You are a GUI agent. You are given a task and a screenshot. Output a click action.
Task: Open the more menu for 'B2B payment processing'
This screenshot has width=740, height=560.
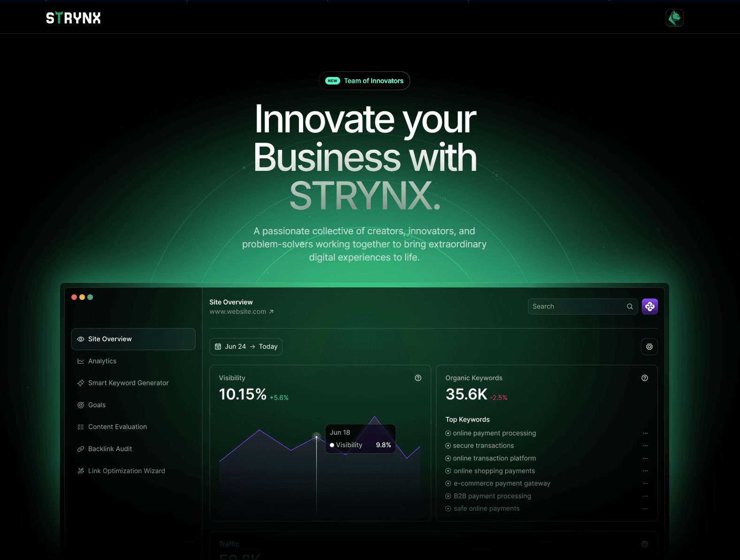click(645, 496)
